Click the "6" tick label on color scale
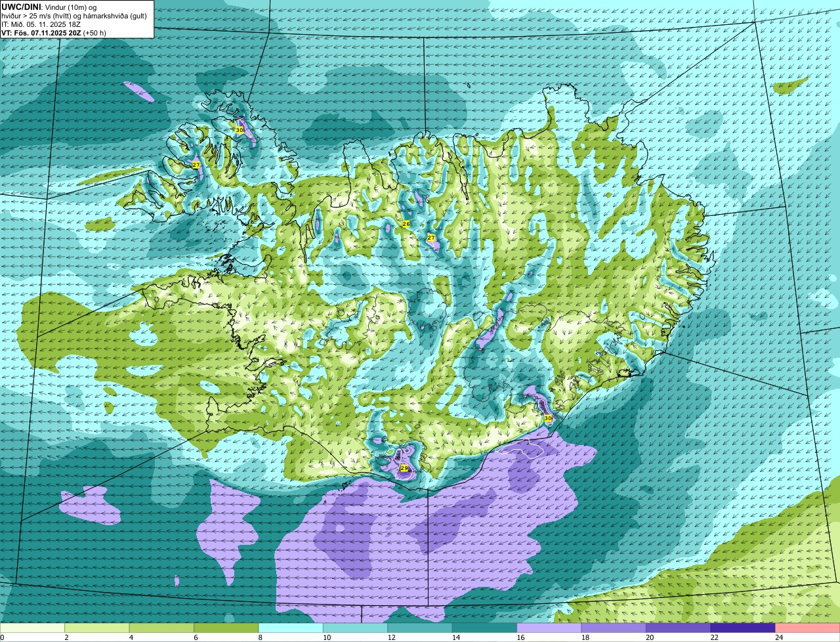Screen dimensions: 840x642 (196, 637)
